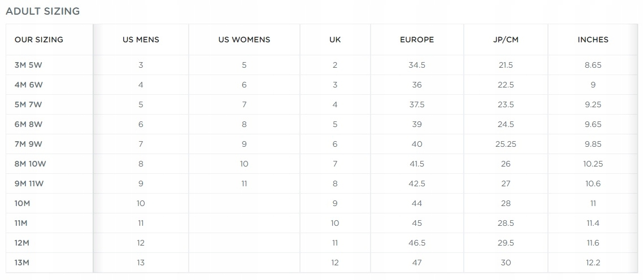Select the INCHES column header

click(x=593, y=40)
